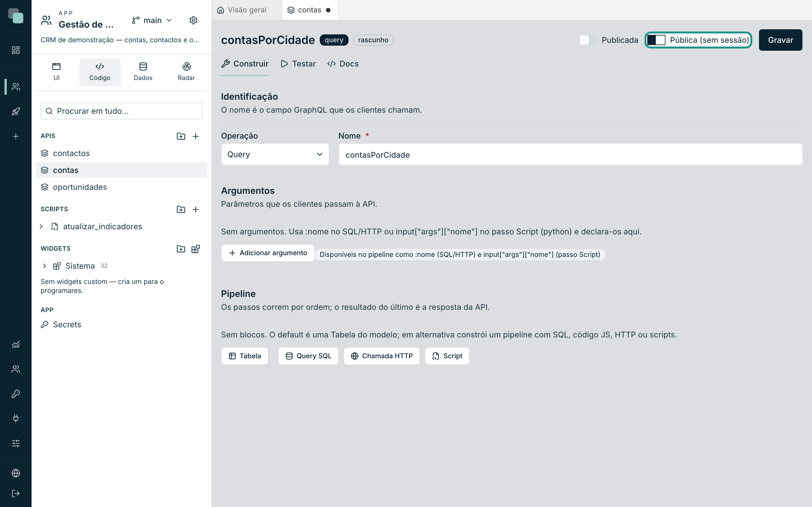The height and width of the screenshot is (507, 812).
Task: Add a new API with plus icon
Action: [x=196, y=136]
